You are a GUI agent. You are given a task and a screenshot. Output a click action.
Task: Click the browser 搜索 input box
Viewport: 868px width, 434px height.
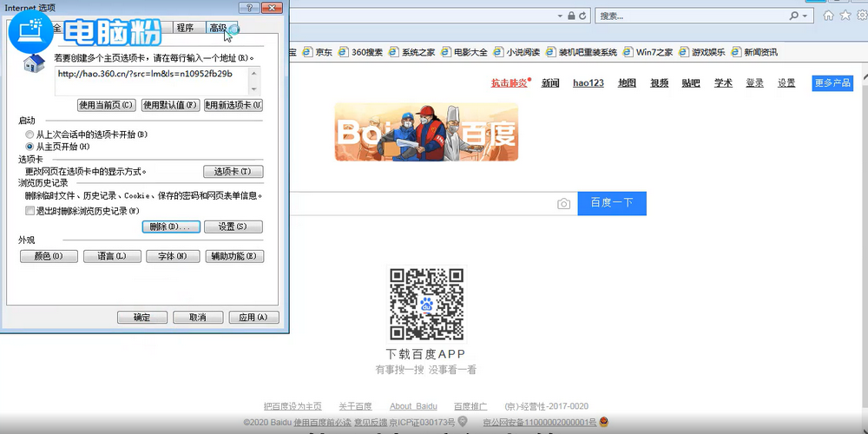[692, 16]
